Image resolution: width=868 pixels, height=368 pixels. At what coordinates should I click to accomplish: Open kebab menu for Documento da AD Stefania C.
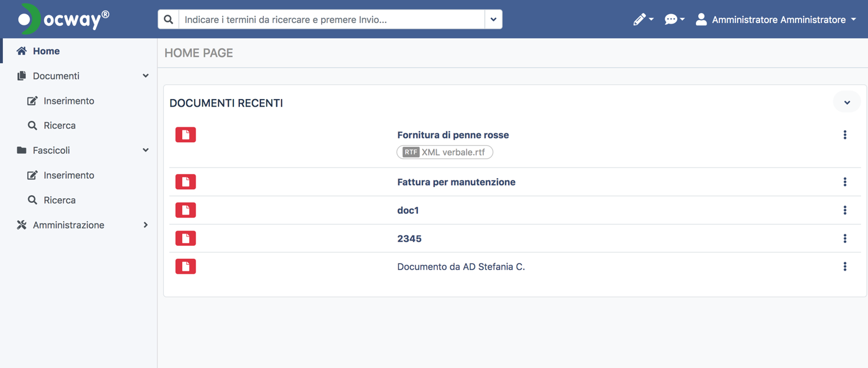click(844, 267)
